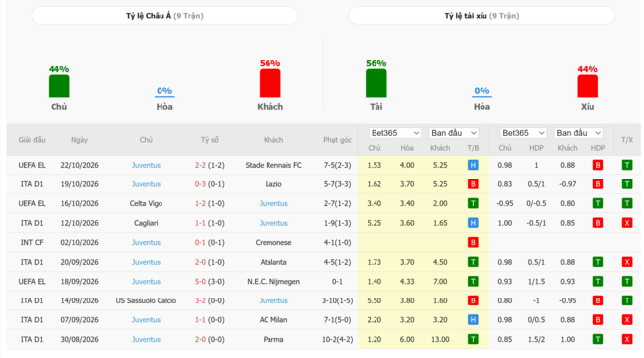Click handicap value 1.5/2 in Parma row
This screenshot has height=358, width=644.
536,339
